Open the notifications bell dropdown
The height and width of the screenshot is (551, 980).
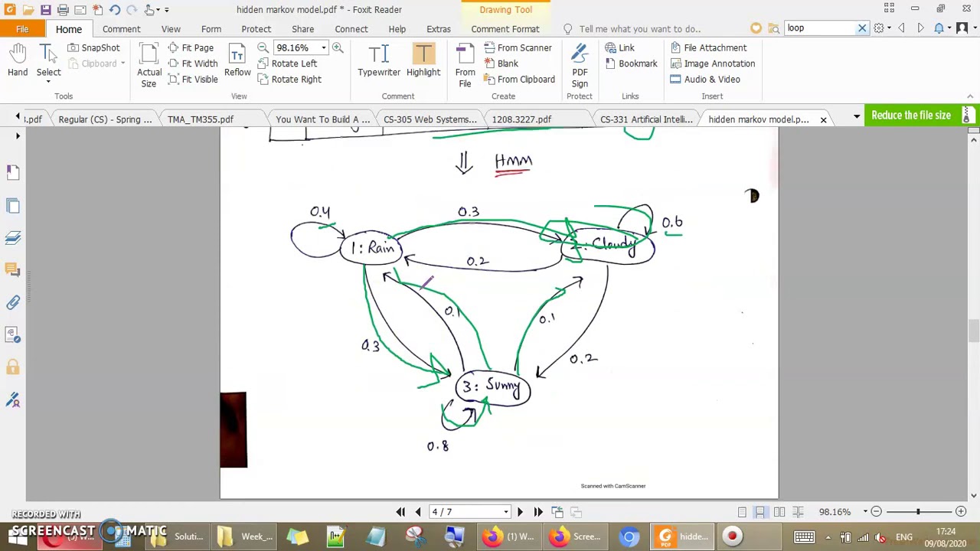942,28
